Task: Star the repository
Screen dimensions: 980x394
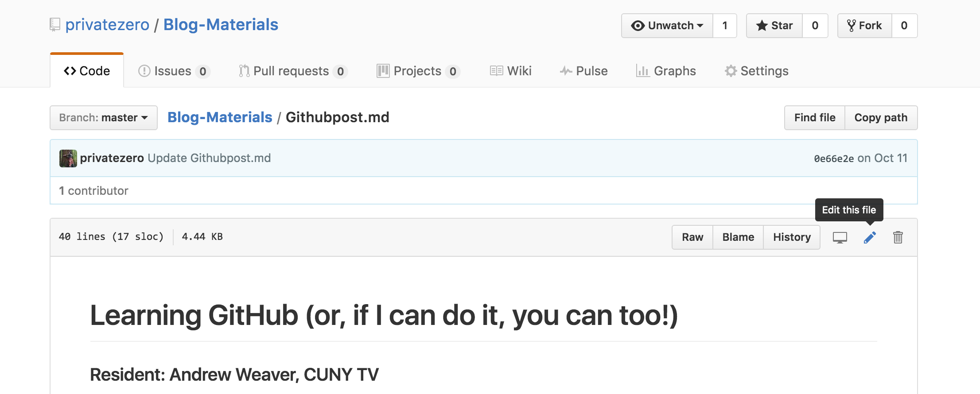Action: click(x=774, y=26)
